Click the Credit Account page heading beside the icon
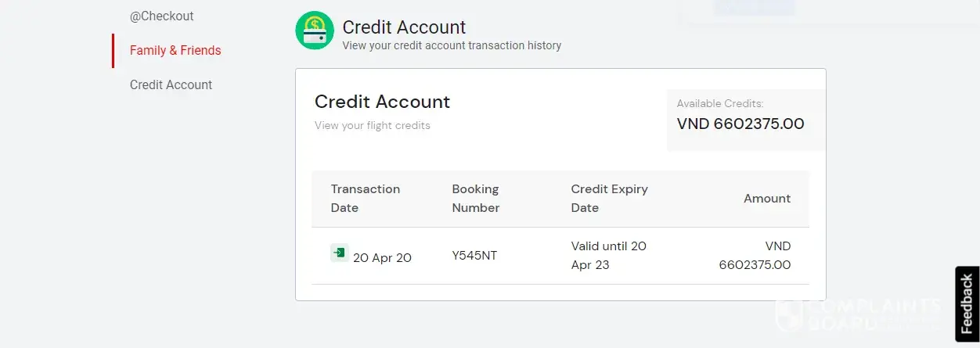 pyautogui.click(x=404, y=27)
